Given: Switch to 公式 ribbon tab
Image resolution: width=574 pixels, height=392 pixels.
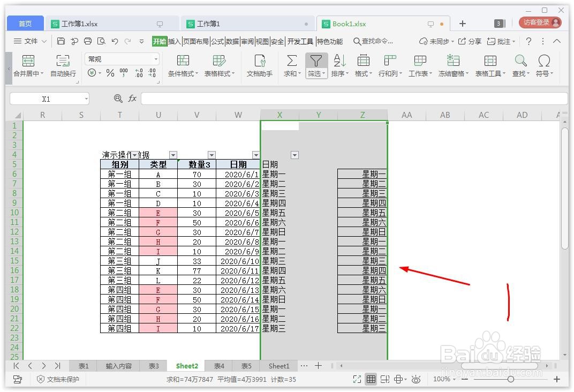Looking at the screenshot, I should pyautogui.click(x=217, y=41).
